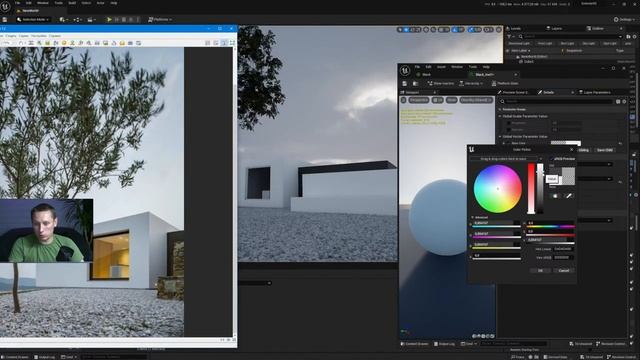The height and width of the screenshot is (360, 640).
Task: Switch to the Layers tab in top right panel
Action: [x=554, y=28]
